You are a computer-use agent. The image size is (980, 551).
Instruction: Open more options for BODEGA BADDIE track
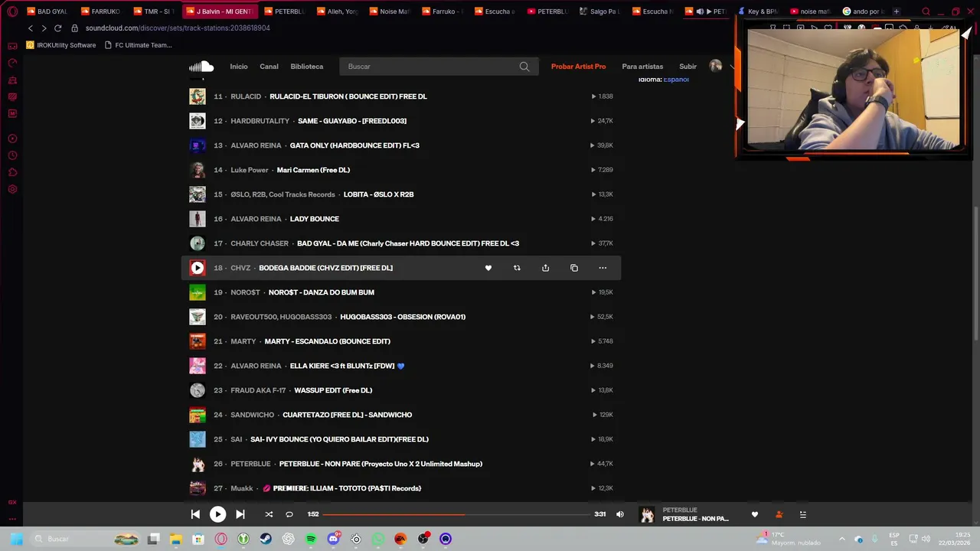click(x=603, y=268)
